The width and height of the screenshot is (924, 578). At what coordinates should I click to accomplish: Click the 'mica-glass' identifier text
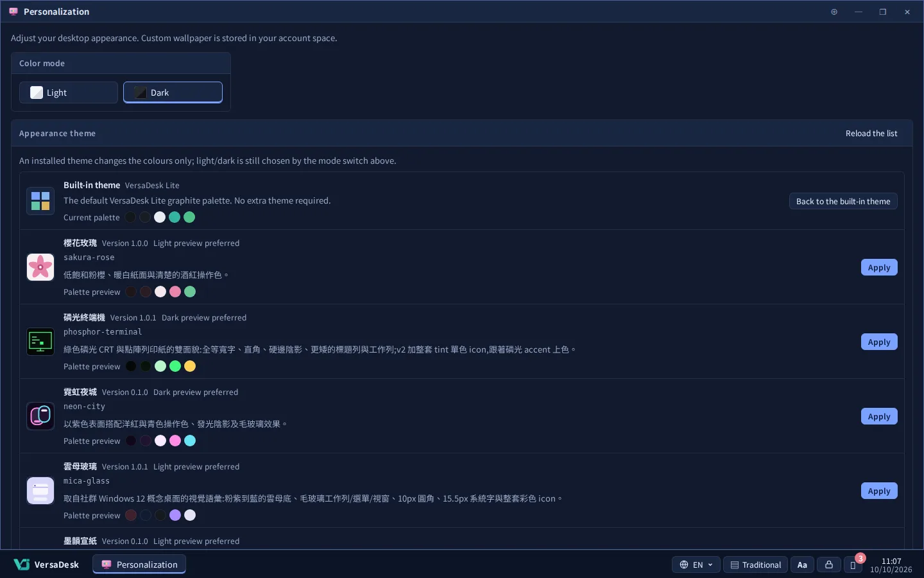pos(87,481)
